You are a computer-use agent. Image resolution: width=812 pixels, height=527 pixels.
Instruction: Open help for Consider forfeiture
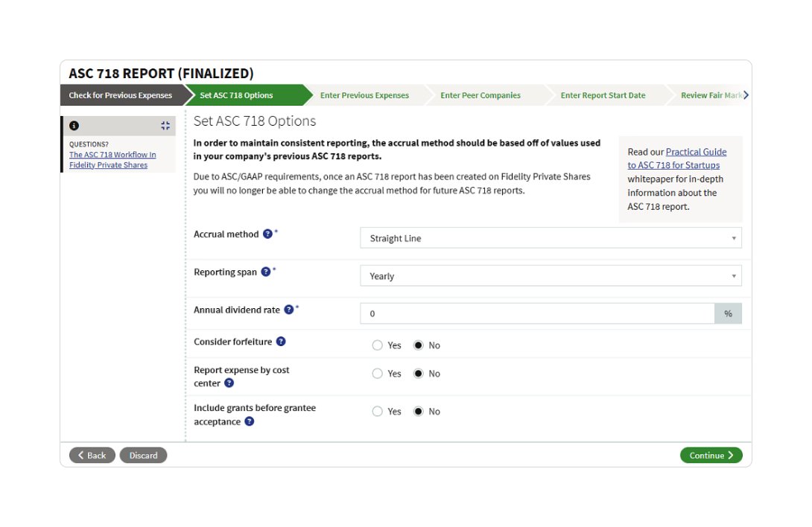(281, 342)
